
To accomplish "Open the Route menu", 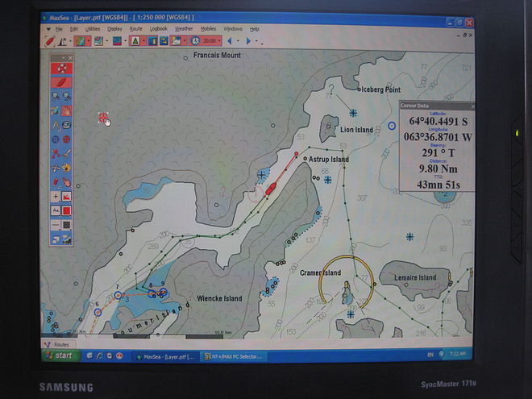I will coord(135,29).
